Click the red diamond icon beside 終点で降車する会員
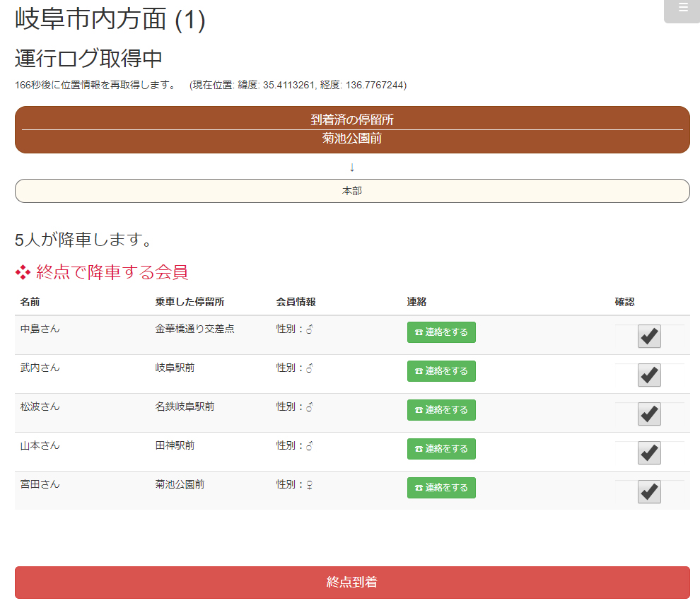Viewport: 700px width, 608px height. pyautogui.click(x=23, y=271)
